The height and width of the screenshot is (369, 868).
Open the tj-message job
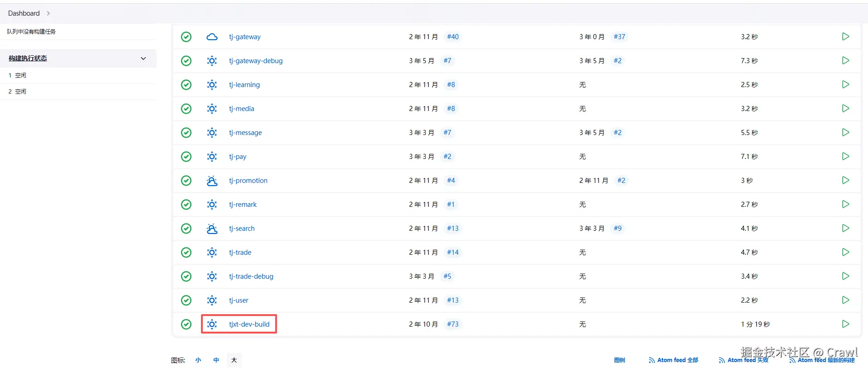point(245,133)
